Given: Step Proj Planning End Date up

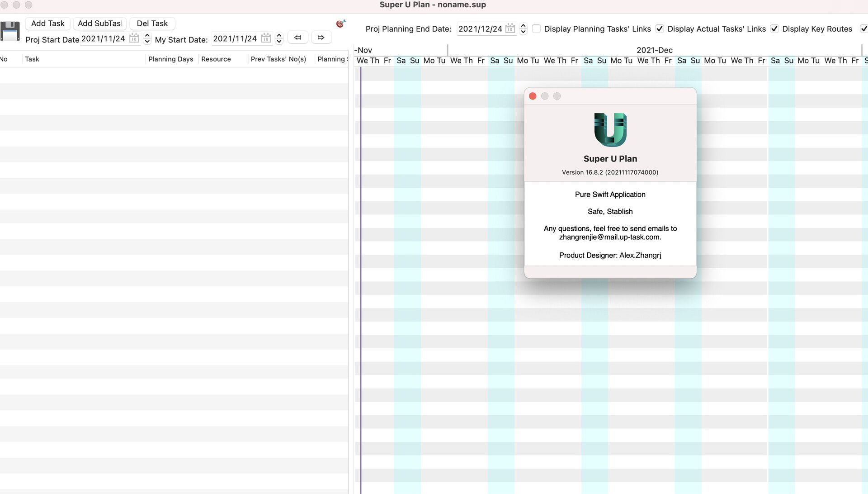Looking at the screenshot, I should [523, 26].
